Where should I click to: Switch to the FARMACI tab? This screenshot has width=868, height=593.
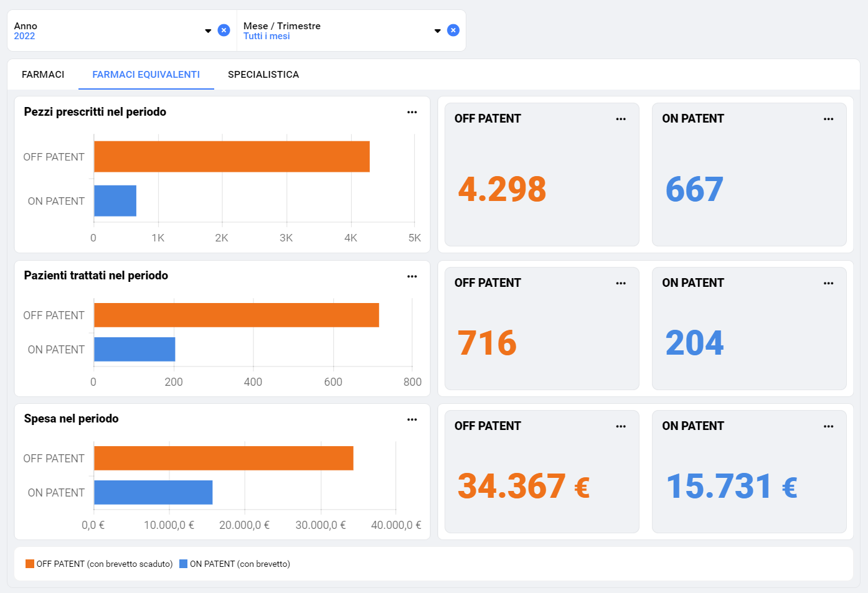coord(43,75)
